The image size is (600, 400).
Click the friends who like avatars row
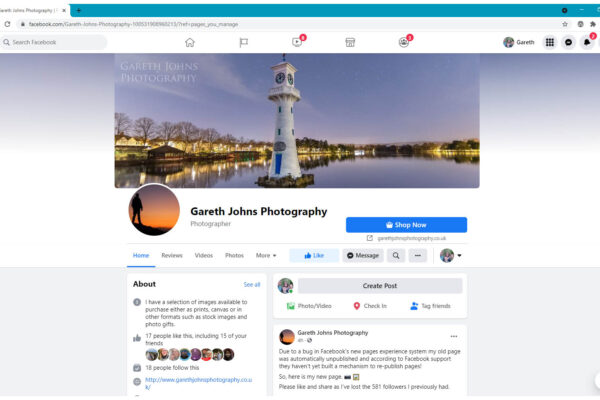tap(190, 354)
